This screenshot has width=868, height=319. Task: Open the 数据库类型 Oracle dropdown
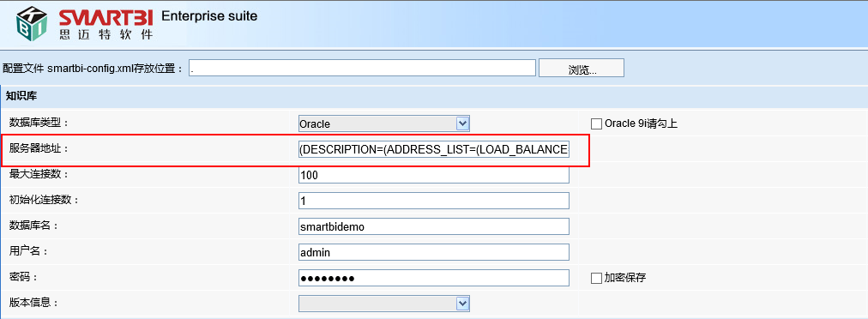(x=383, y=123)
